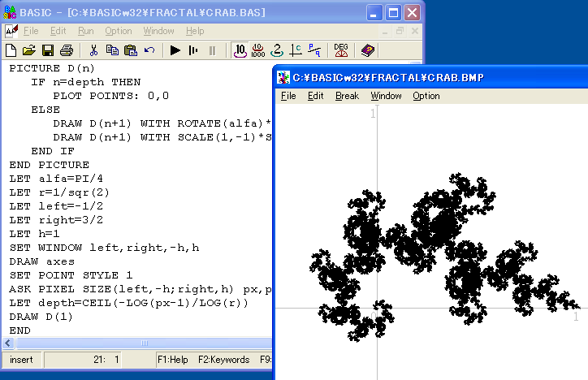Viewport: 588px width, 380px height.
Task: Open a file using the folder icon
Action: (x=29, y=50)
